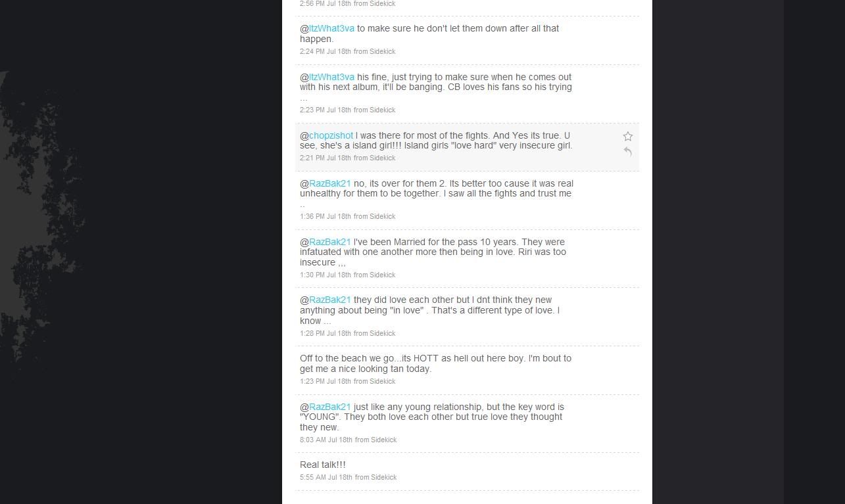This screenshot has height=504, width=845.
Task: Open the 8:03 AM Jul 18th timestamp permalink
Action: pyautogui.click(x=326, y=440)
